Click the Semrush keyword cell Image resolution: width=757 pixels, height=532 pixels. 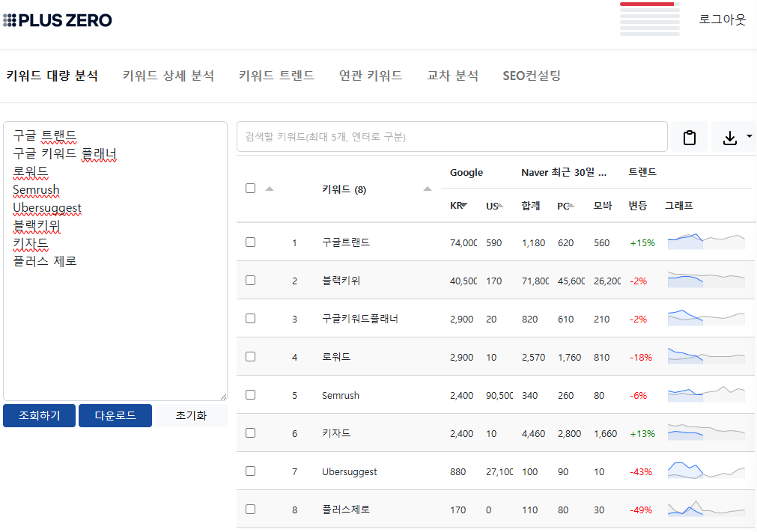click(x=341, y=395)
